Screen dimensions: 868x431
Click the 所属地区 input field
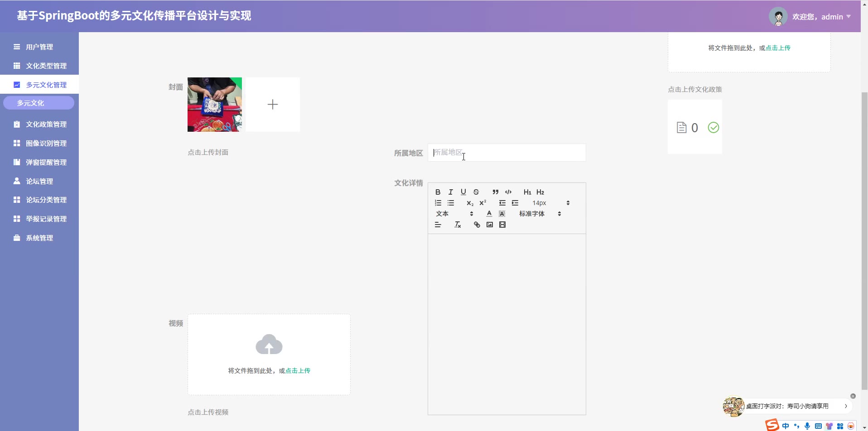tap(506, 153)
